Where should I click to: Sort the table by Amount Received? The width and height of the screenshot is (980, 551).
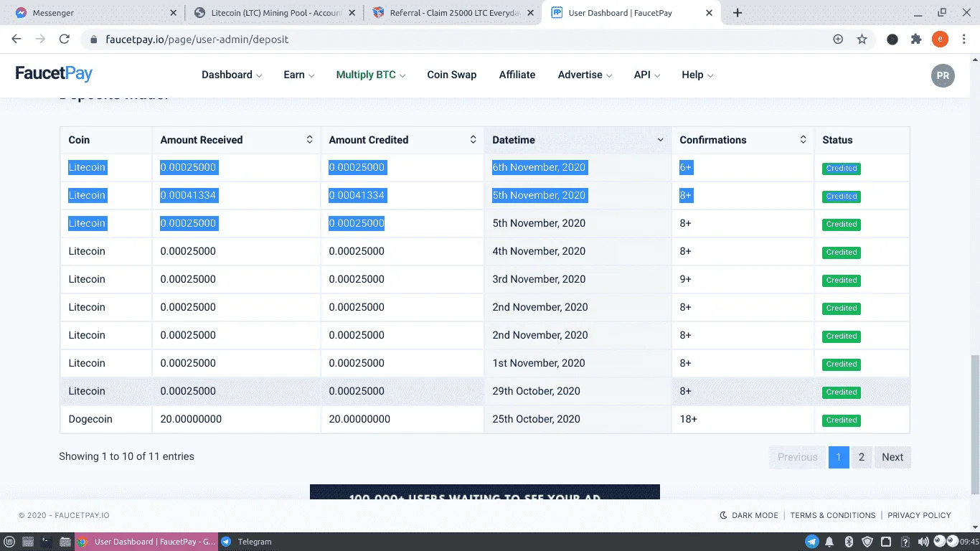pyautogui.click(x=236, y=140)
